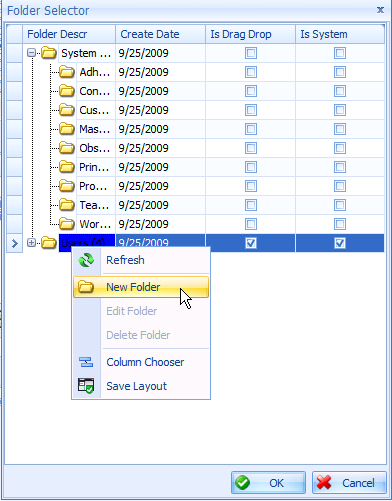Choose Refresh from the context menu
The height and width of the screenshot is (501, 392).
point(141,260)
